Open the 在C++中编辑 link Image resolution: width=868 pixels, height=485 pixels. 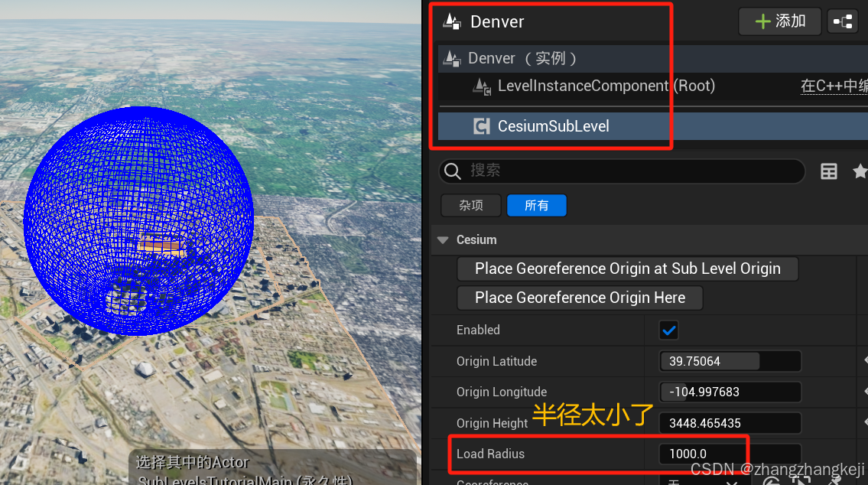tap(834, 86)
